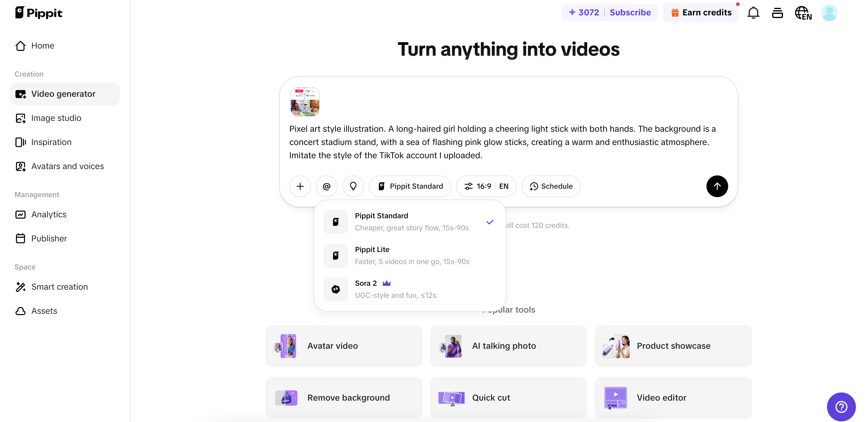Open the Schedule options
868x422 pixels.
[551, 186]
